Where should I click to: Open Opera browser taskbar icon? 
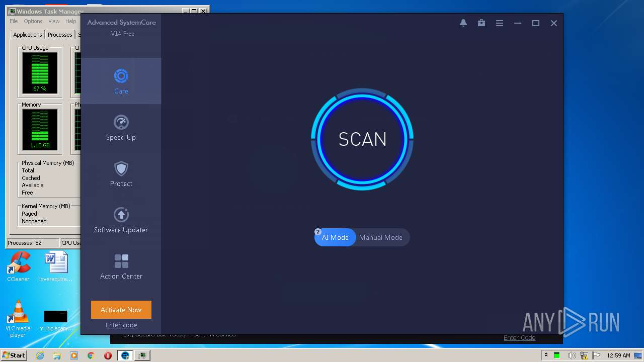pos(108,355)
